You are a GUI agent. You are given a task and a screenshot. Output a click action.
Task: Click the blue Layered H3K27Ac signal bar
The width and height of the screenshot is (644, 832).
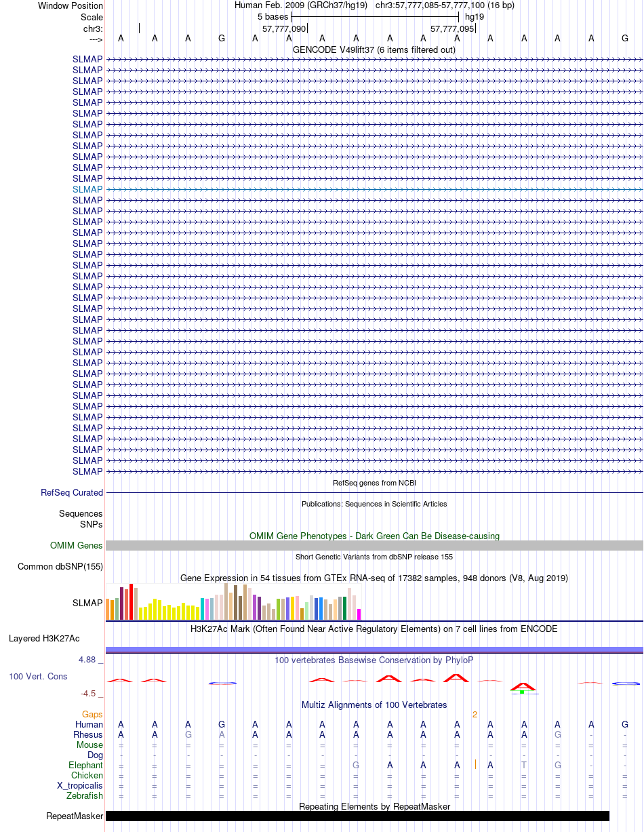(374, 650)
